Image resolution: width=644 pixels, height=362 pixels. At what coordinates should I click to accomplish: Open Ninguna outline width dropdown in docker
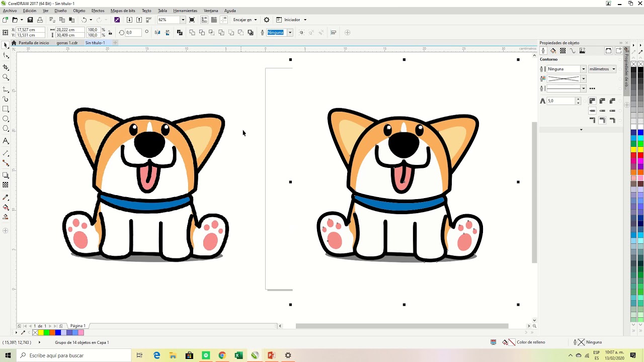tap(583, 69)
